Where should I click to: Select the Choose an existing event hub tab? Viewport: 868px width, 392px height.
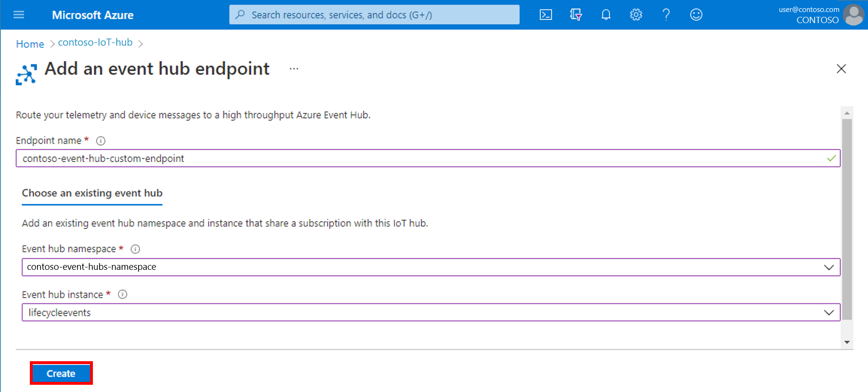(x=92, y=193)
